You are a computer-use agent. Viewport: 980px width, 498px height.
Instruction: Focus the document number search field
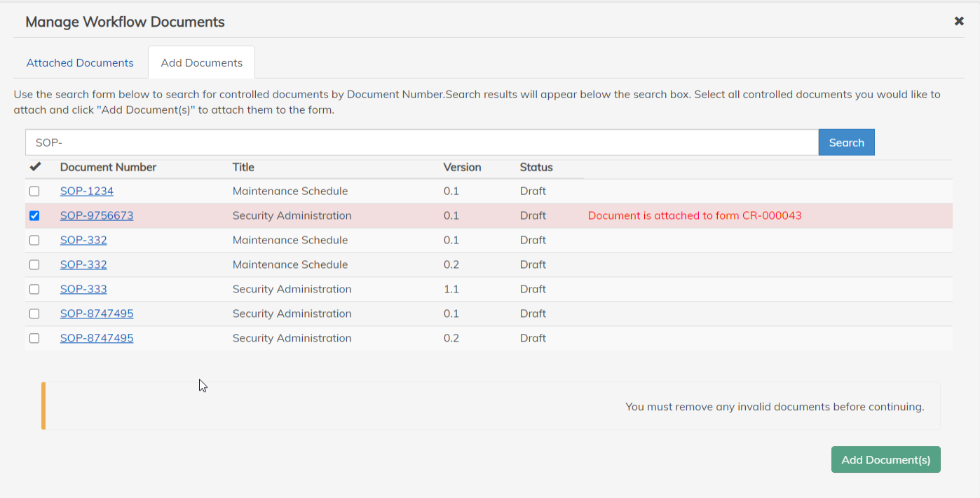click(x=421, y=142)
